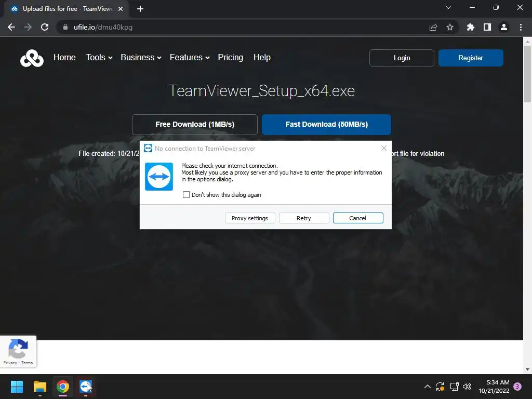Expand the Business dropdown menu
532x399 pixels.
[141, 58]
